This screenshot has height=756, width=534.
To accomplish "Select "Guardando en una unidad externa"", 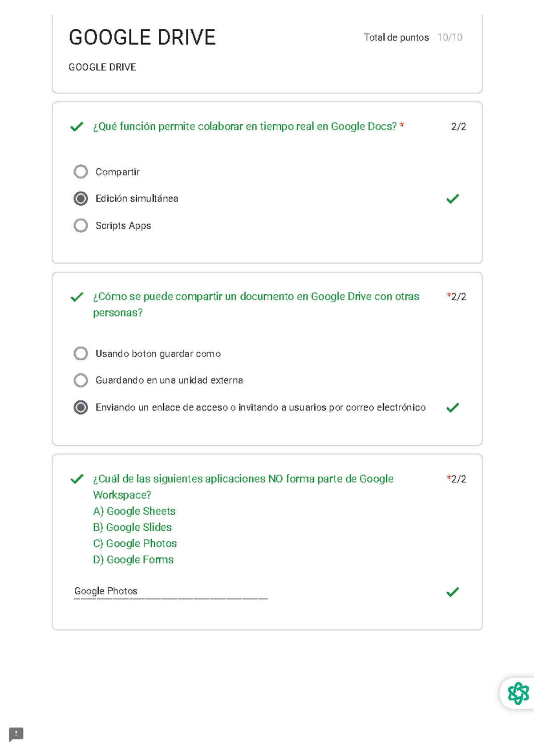I will coord(81,380).
